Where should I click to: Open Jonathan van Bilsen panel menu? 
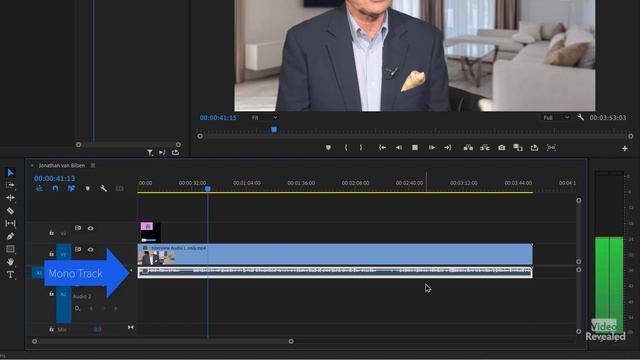click(x=93, y=166)
